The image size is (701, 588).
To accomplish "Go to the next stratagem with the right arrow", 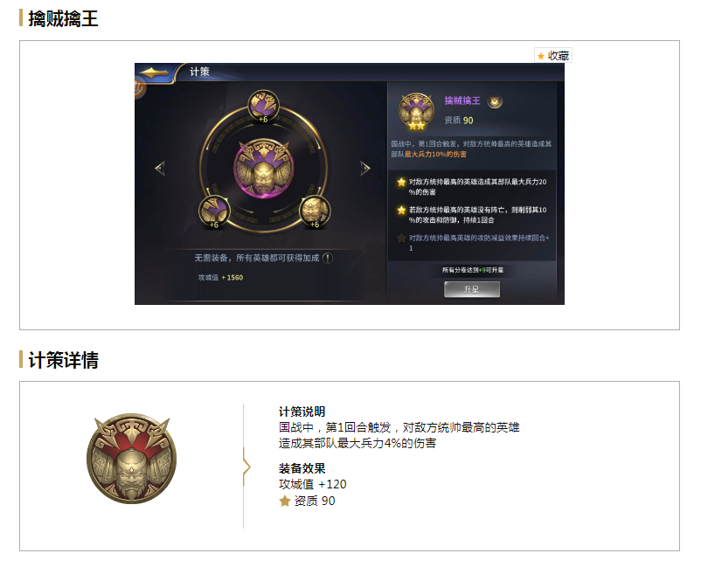I will [x=365, y=169].
